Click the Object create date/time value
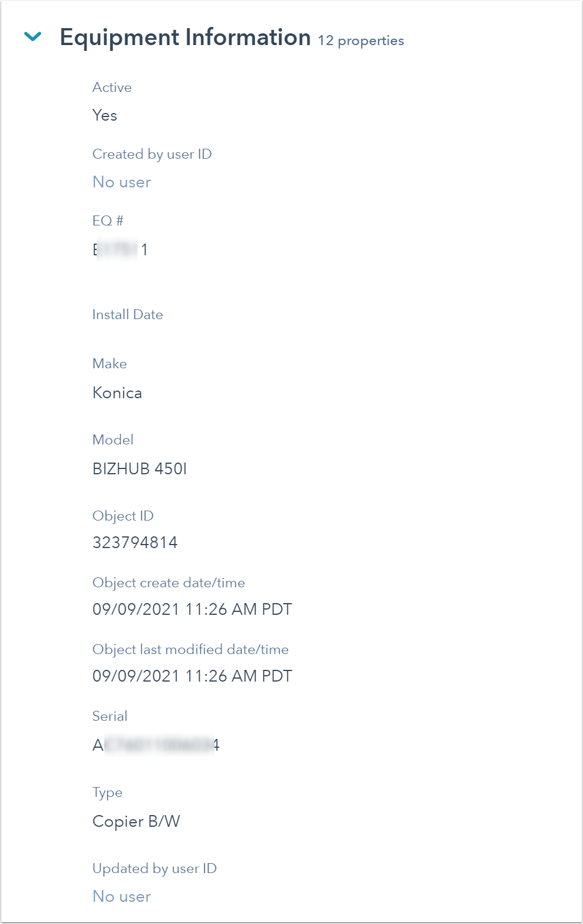The width and height of the screenshot is (583, 924). (x=192, y=610)
